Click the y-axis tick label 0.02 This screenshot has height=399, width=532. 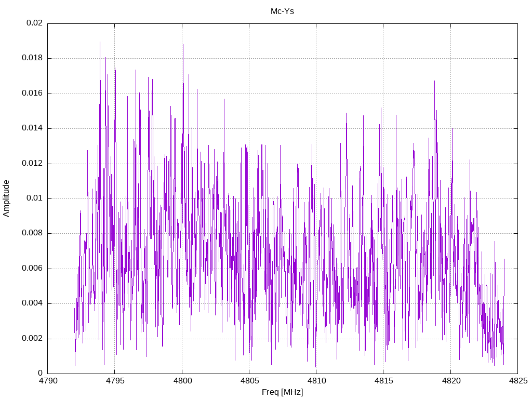(35, 23)
